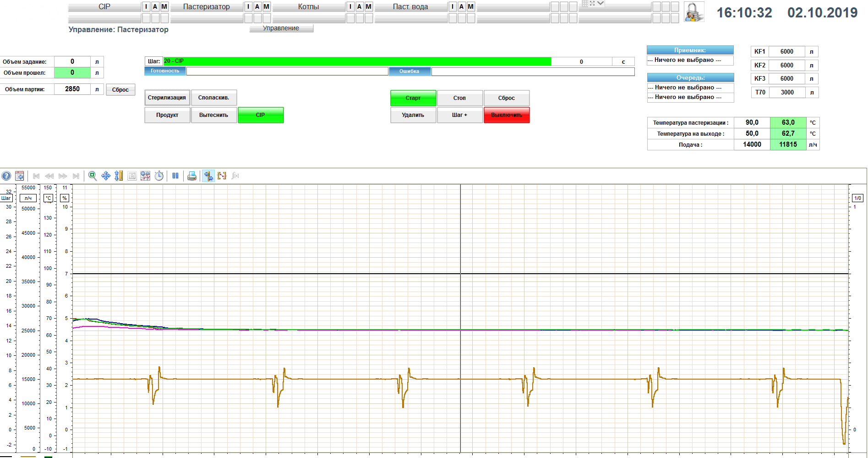Switch to the Пастеризатор section tab
The height and width of the screenshot is (458, 868).
[x=207, y=7]
